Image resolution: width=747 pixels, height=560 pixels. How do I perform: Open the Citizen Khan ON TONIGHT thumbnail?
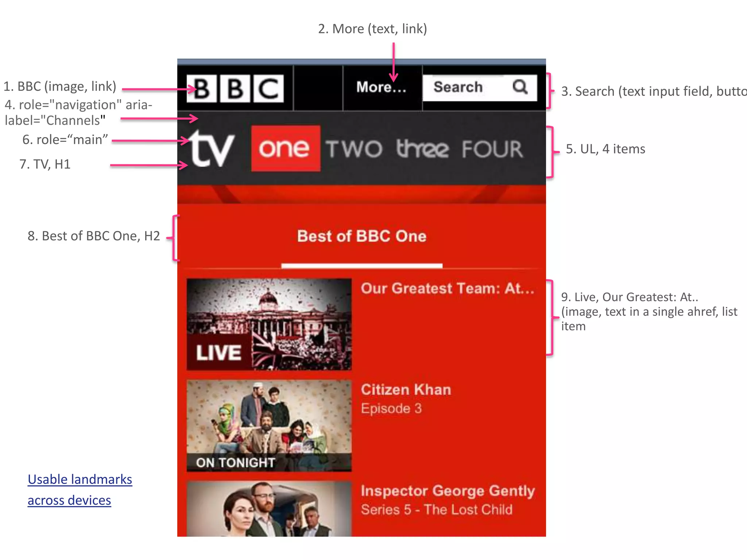click(269, 426)
